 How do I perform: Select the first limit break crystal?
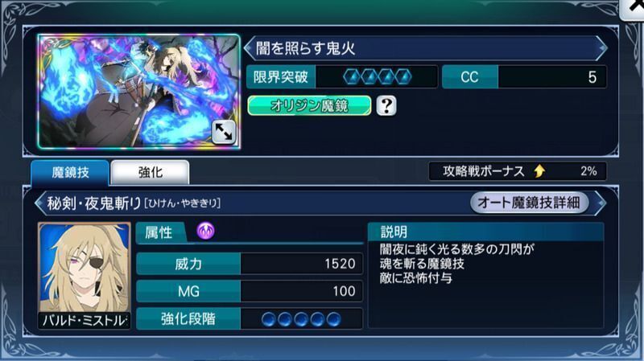tap(352, 76)
